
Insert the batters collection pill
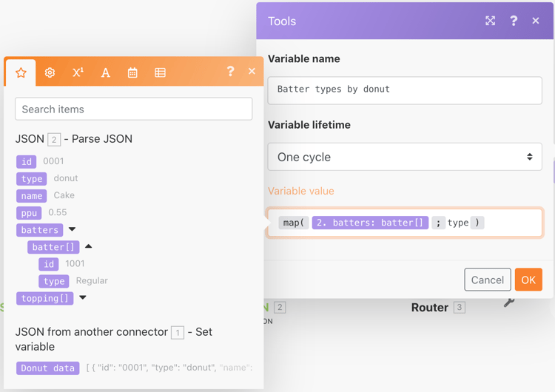(x=40, y=230)
